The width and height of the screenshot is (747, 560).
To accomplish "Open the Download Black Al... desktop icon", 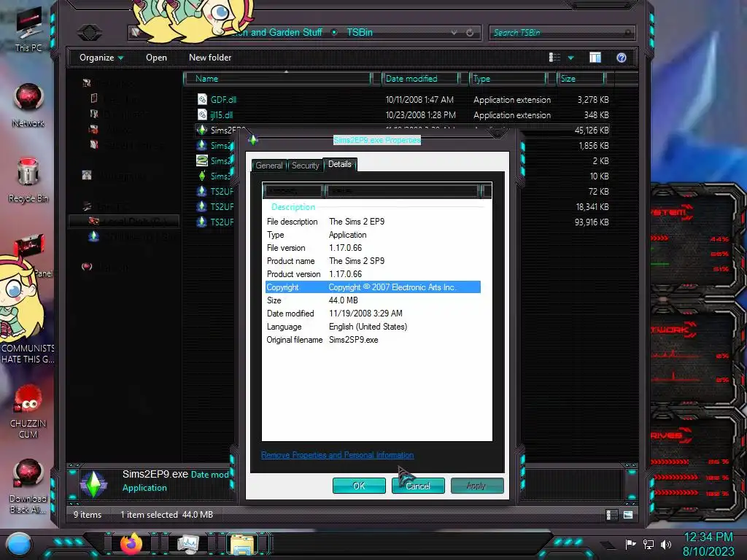I will 28,486.
